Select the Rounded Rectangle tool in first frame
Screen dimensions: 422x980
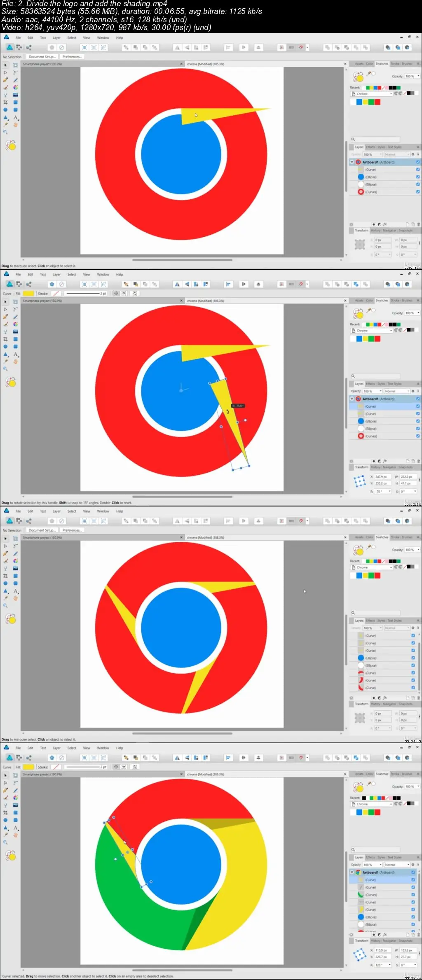(15, 110)
